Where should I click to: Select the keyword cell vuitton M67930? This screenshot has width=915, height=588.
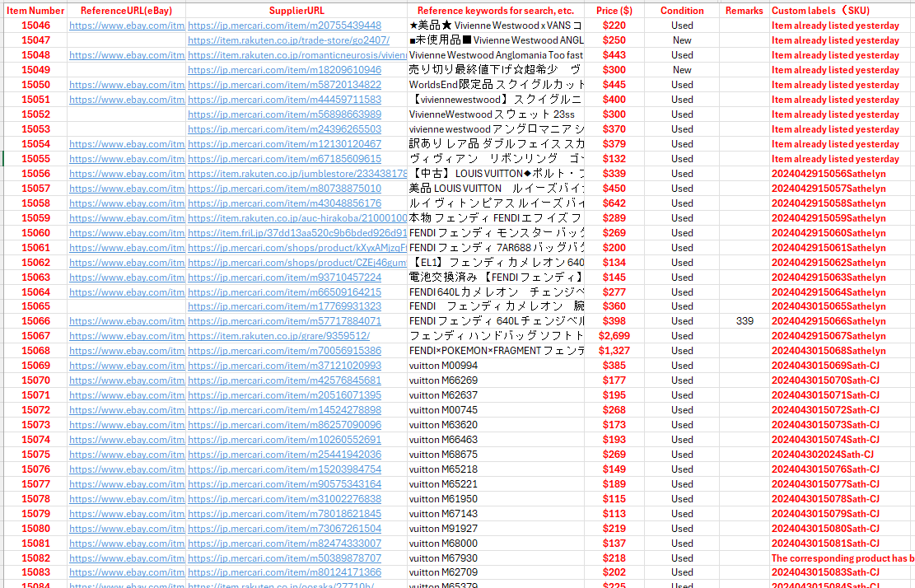(x=496, y=558)
